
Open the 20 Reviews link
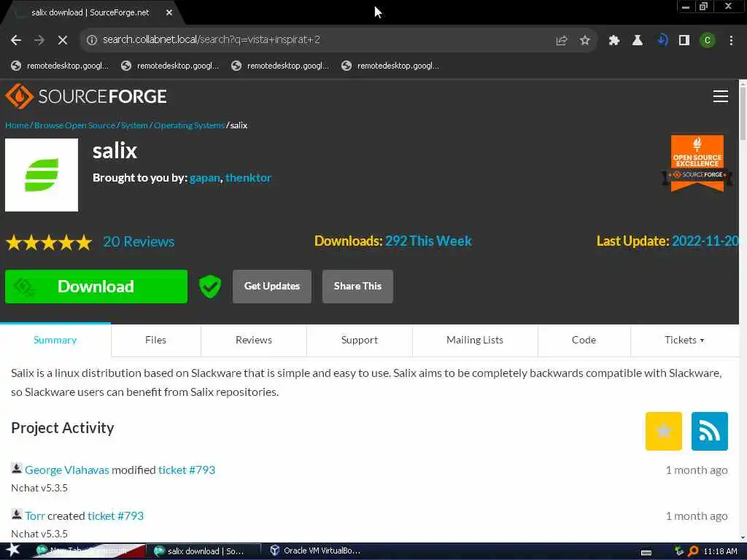139,242
